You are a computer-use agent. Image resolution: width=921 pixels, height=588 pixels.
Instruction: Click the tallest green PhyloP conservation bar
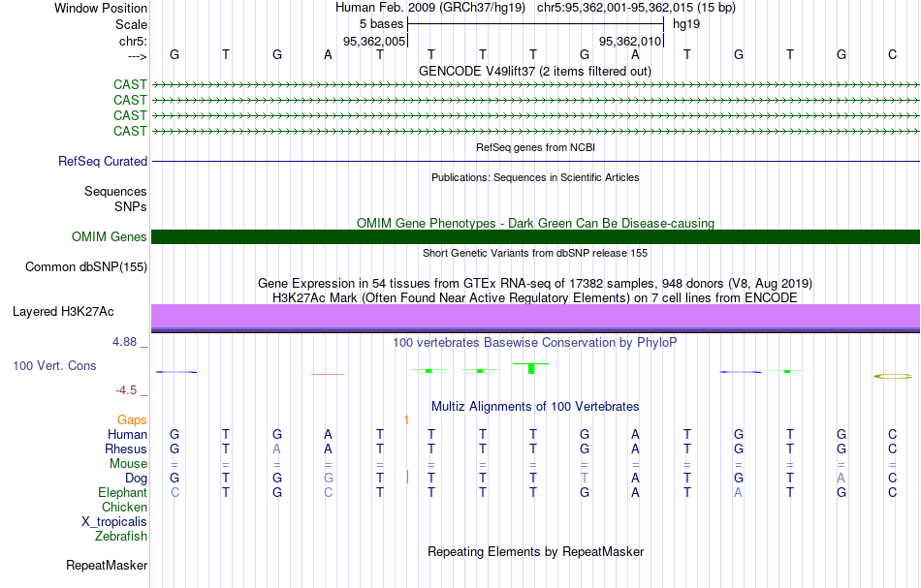click(531, 368)
